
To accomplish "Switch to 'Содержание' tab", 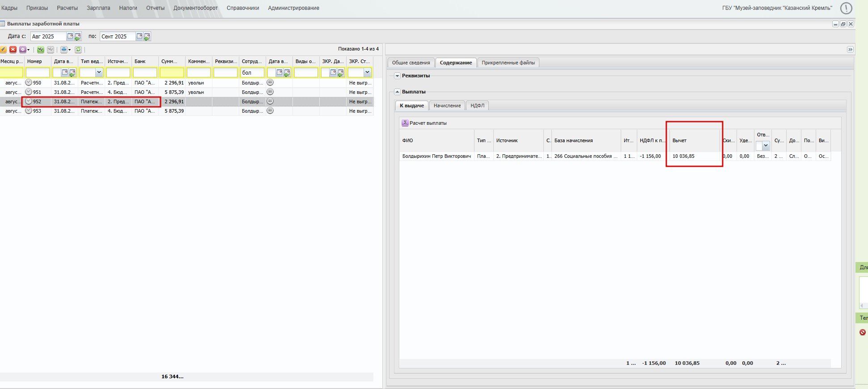I will click(456, 63).
